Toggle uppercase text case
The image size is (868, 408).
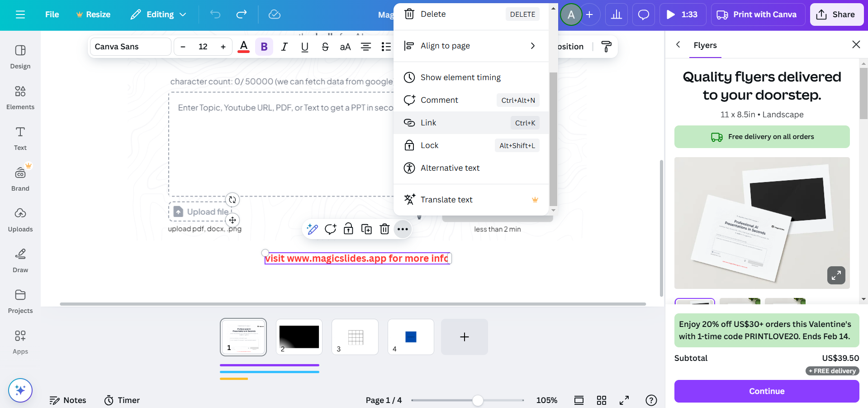point(345,47)
